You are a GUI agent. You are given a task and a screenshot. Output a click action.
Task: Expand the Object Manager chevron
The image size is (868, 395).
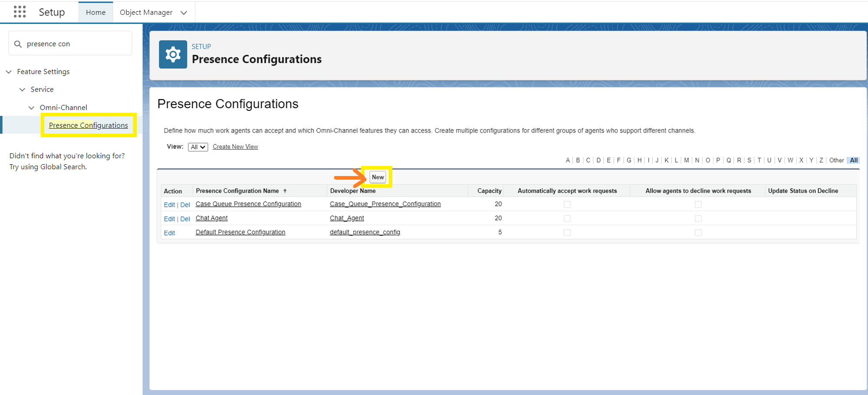(x=184, y=12)
